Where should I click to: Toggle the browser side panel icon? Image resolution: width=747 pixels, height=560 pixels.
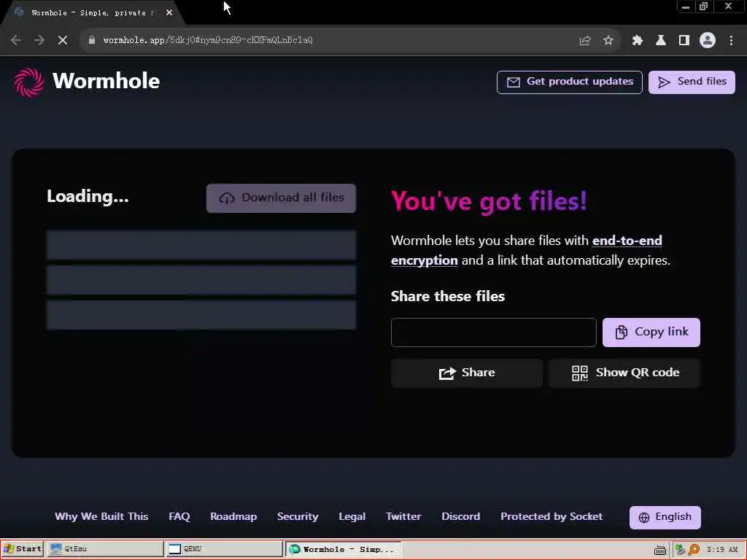684,41
